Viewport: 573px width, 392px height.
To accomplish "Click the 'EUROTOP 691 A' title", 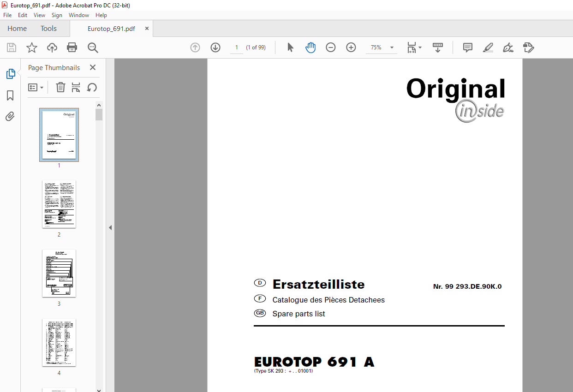I will click(x=314, y=362).
